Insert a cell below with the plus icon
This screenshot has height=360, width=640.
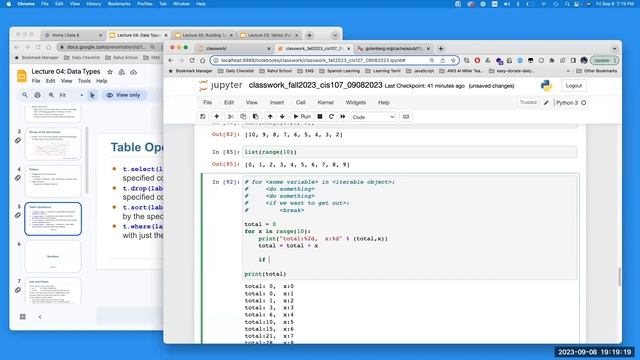click(x=217, y=117)
